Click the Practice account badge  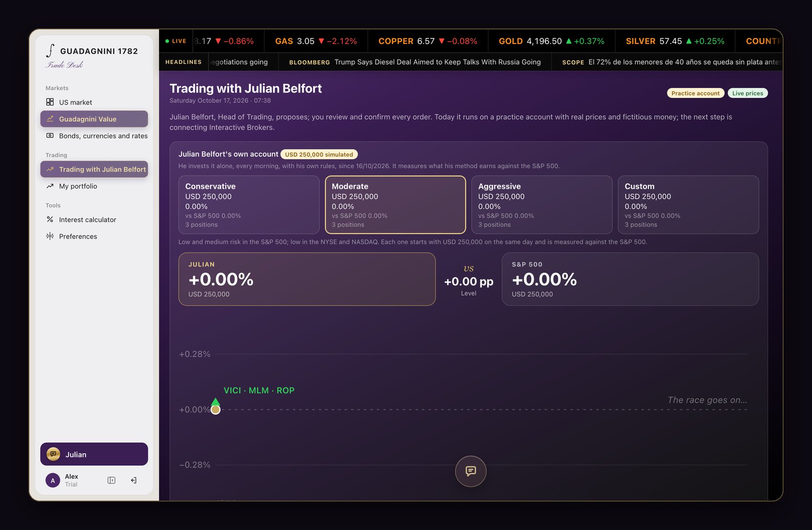coord(695,93)
